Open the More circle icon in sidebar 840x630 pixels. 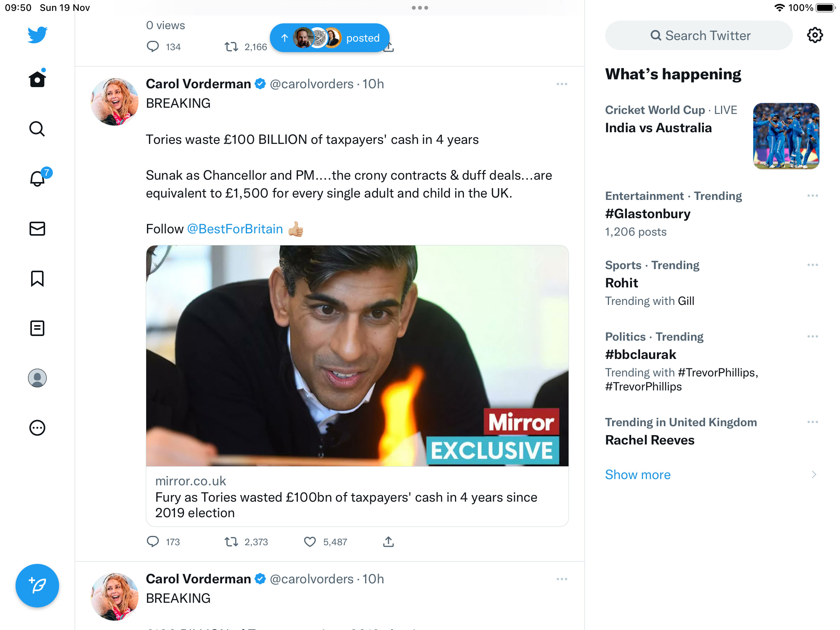click(37, 428)
